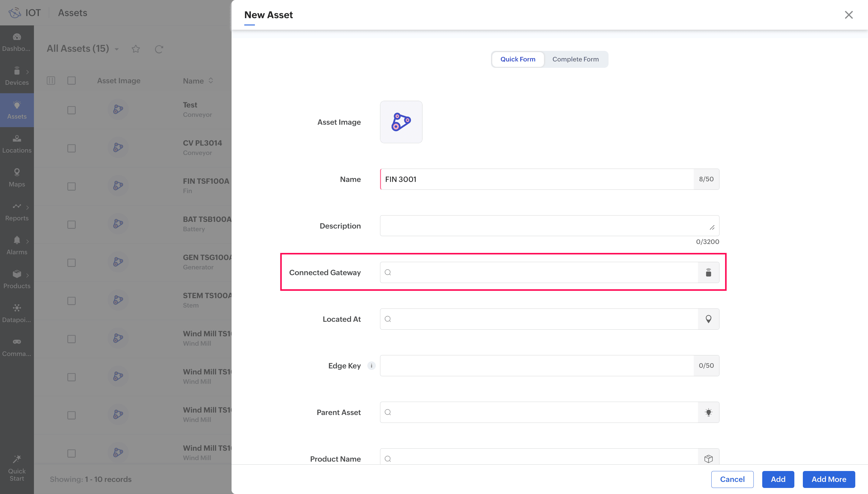Click into the Description text area
This screenshot has width=868, height=494.
543,226
